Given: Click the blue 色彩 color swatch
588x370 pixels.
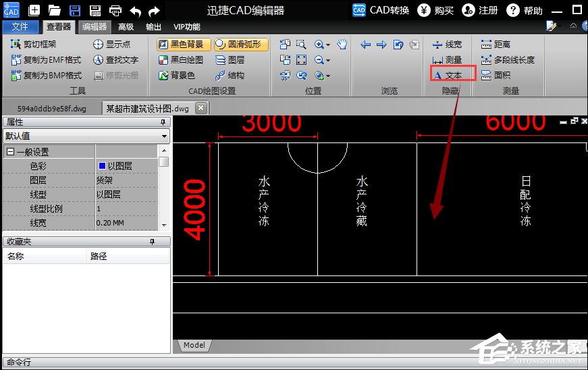Looking at the screenshot, I should (102, 165).
